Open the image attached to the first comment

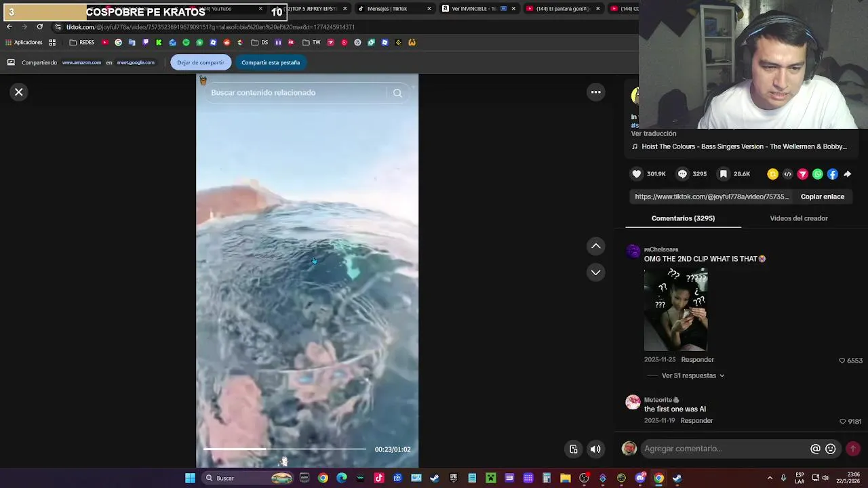[x=676, y=310]
